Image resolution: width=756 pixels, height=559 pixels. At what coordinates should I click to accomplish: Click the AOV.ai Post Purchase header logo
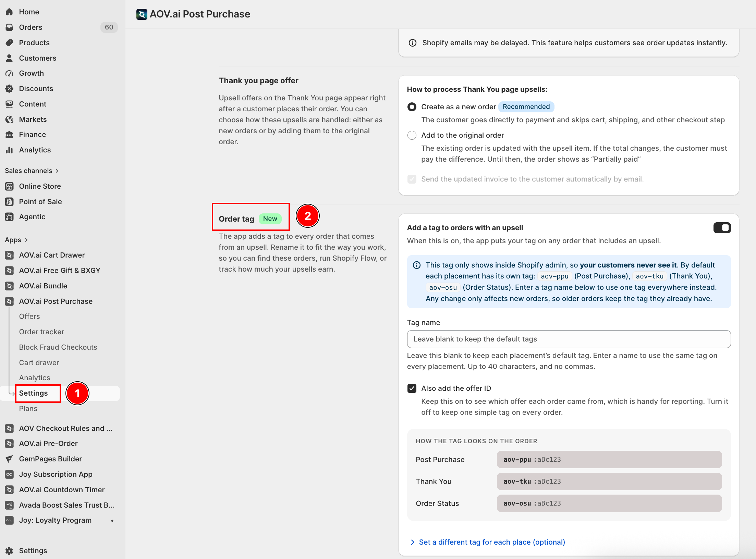[142, 14]
